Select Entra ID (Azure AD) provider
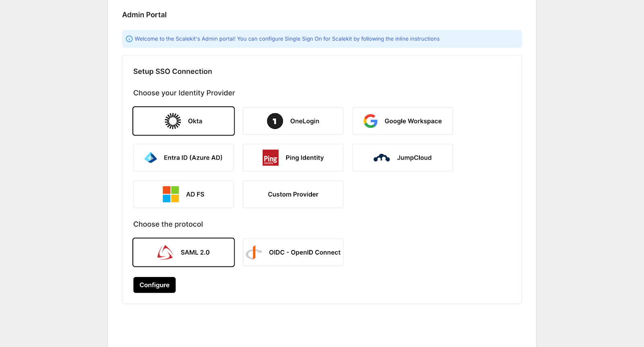The width and height of the screenshot is (644, 347). 184,158
